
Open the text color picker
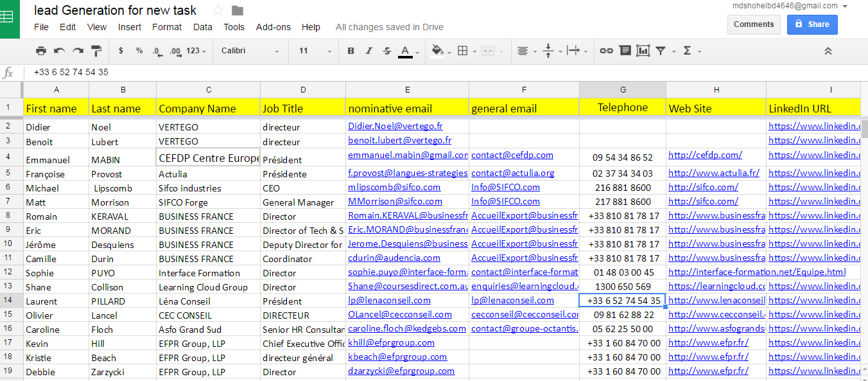click(x=408, y=51)
